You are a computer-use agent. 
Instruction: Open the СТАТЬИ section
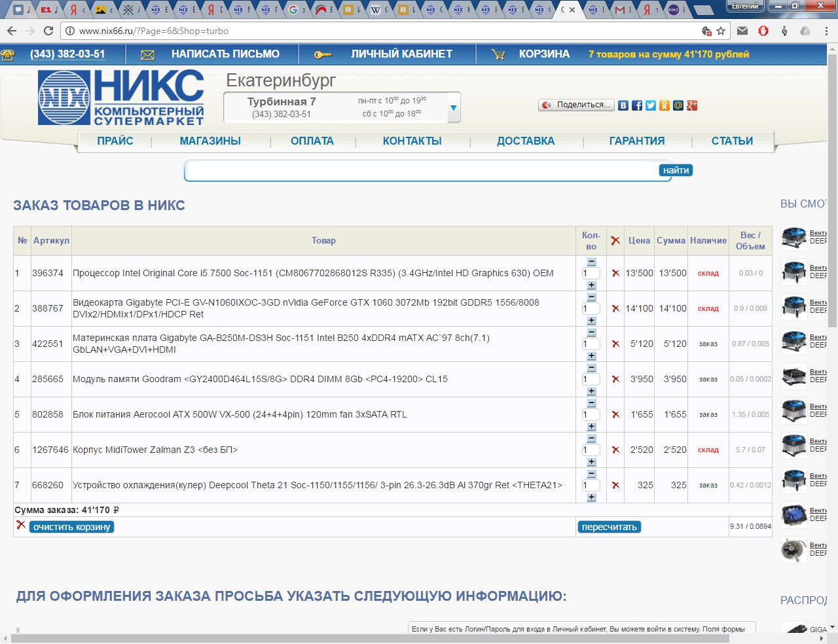point(732,141)
